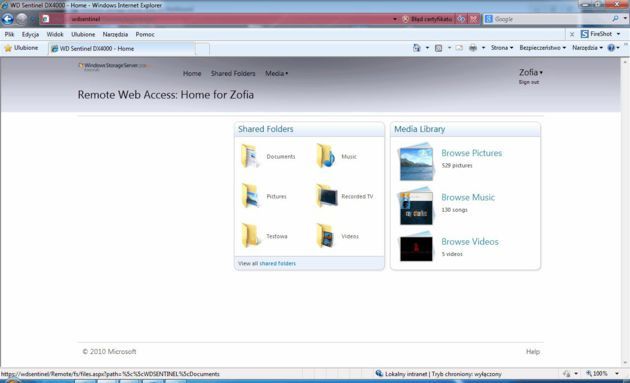Click the help question mark icon

coord(611,48)
